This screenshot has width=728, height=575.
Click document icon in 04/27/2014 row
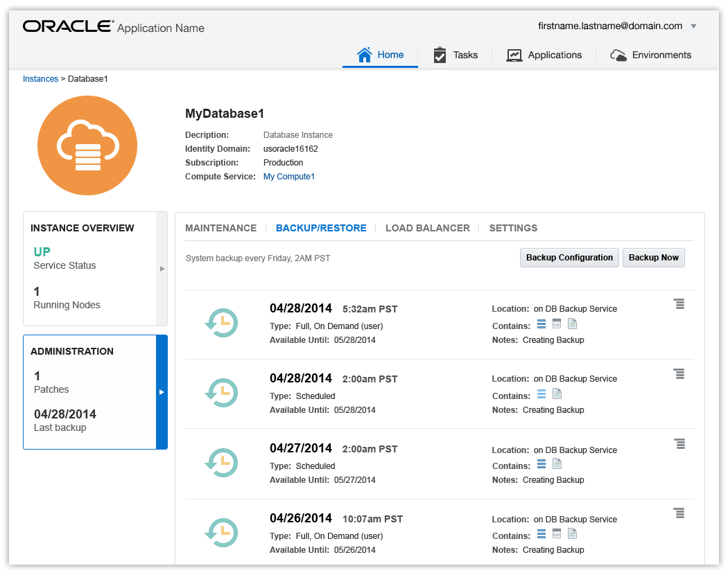[x=557, y=463]
